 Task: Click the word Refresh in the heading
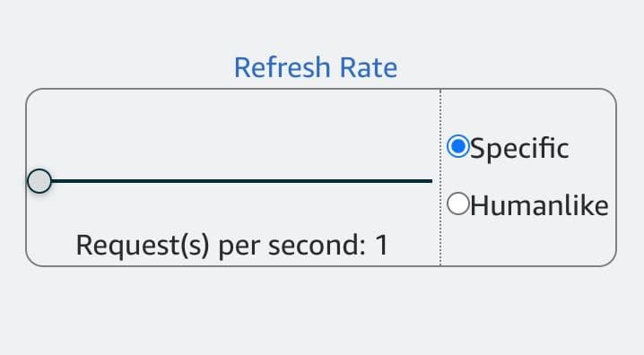(283, 67)
